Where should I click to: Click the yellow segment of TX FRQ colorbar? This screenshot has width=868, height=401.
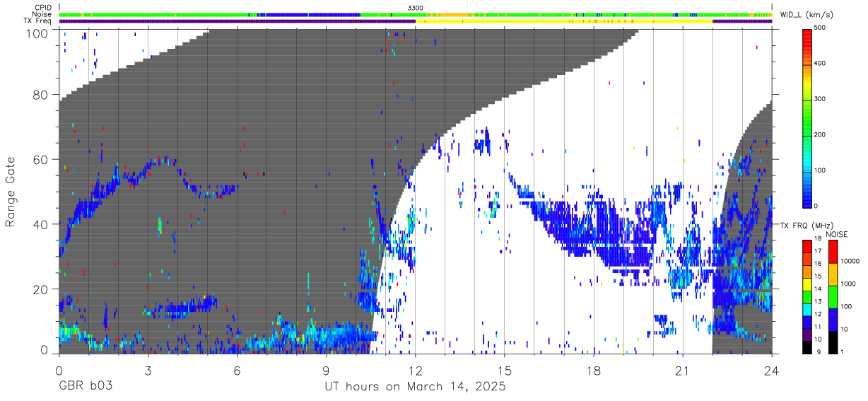[807, 285]
